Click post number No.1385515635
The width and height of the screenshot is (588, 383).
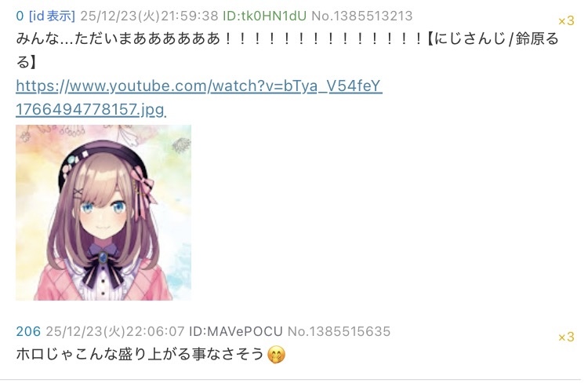pos(339,331)
